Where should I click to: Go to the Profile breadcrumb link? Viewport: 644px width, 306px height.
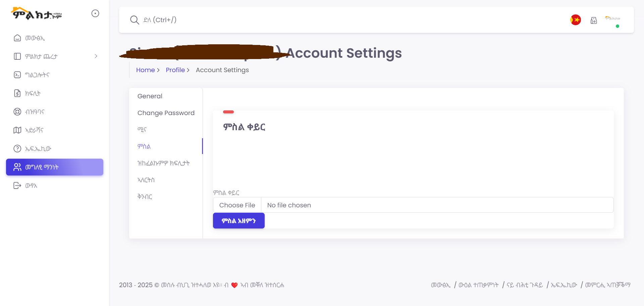click(175, 70)
